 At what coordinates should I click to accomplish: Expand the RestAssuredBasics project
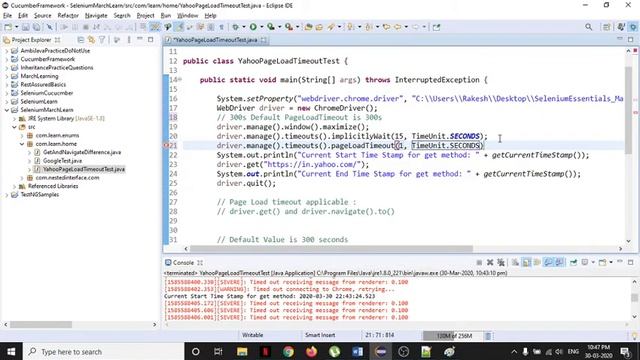(7, 84)
